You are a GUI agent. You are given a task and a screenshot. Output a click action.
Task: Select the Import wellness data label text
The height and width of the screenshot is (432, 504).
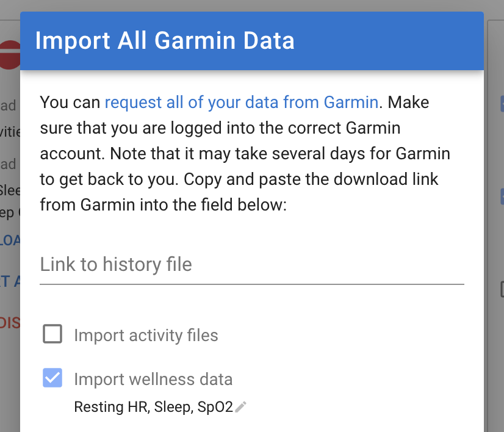(153, 379)
